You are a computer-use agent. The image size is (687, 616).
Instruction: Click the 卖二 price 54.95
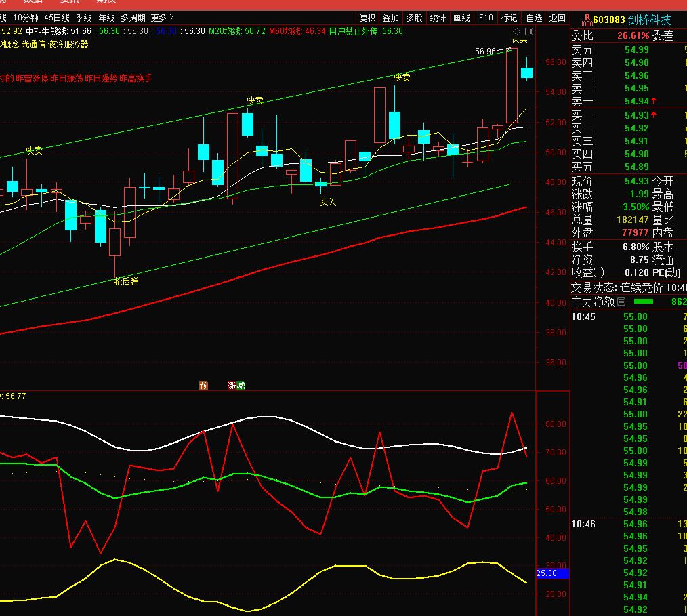tap(637, 88)
